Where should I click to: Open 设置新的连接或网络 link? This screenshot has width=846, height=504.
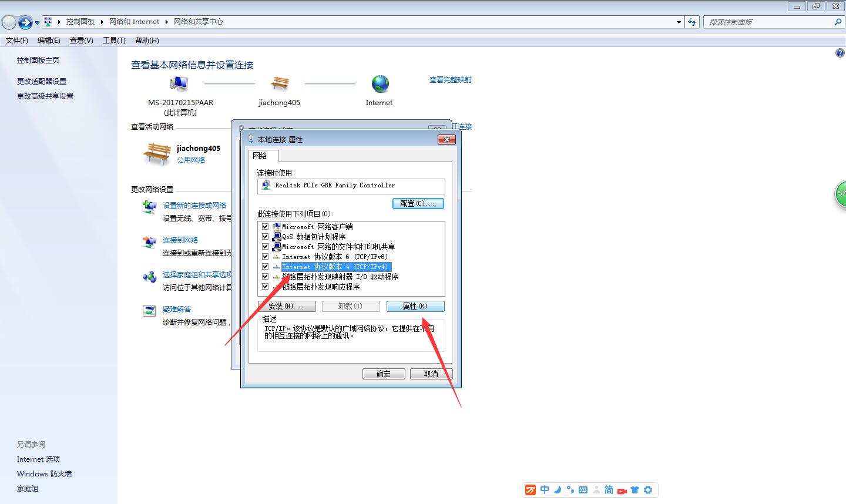[194, 206]
